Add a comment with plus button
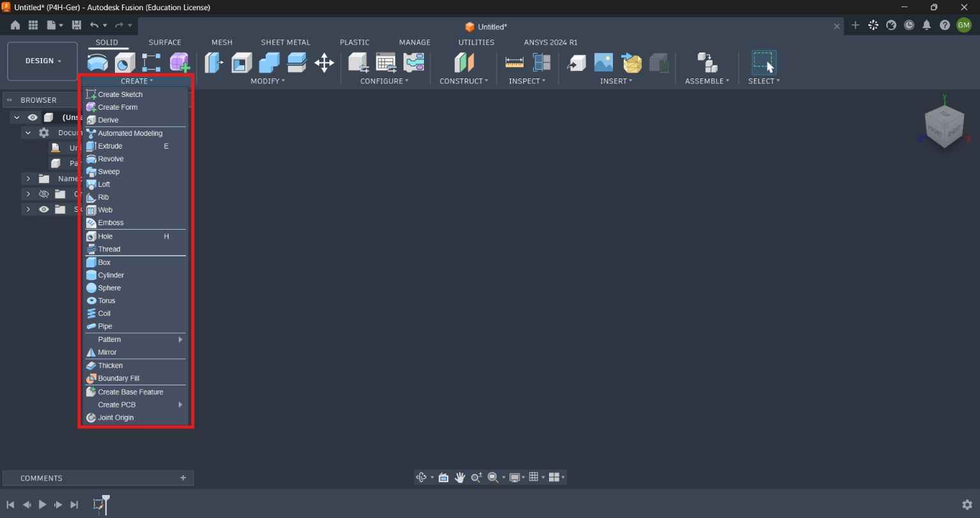Viewport: 980px width, 518px height. click(183, 478)
